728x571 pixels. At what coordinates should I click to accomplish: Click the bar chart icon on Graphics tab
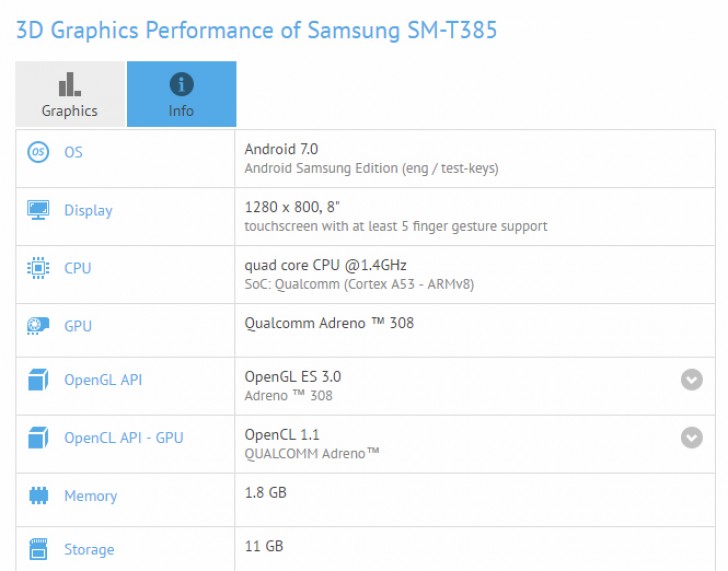click(x=70, y=84)
